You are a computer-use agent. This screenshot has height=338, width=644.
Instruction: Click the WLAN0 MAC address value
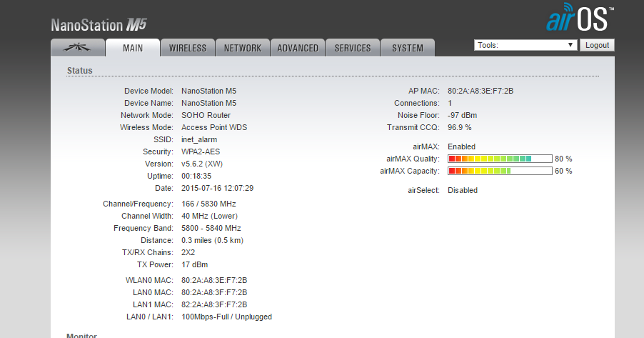pos(214,280)
